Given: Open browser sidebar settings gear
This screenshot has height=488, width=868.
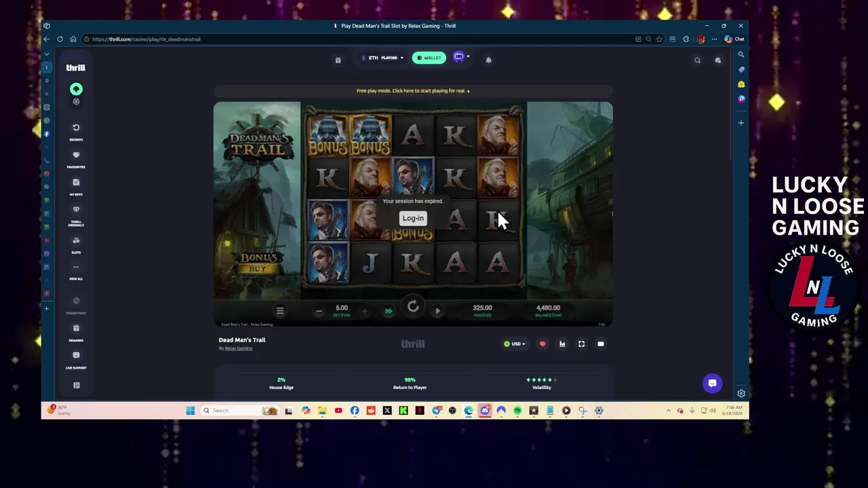Looking at the screenshot, I should (x=741, y=393).
